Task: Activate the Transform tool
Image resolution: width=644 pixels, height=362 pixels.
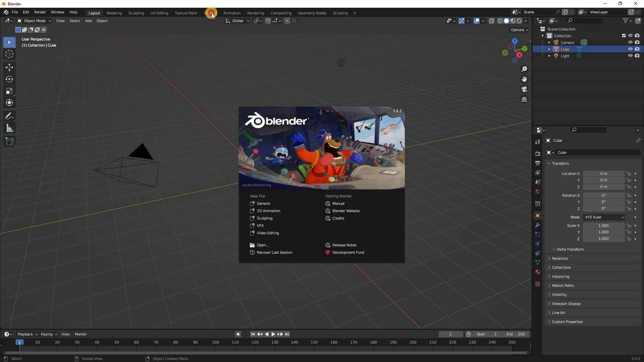Action: coord(9,103)
